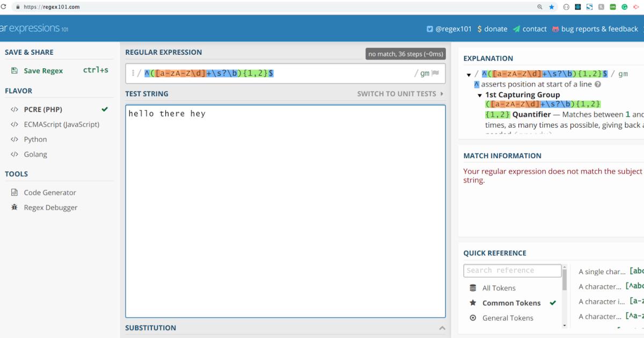Viewport: 644px width, 338px height.
Task: Click the React devtools extension icon
Action: 578,7
